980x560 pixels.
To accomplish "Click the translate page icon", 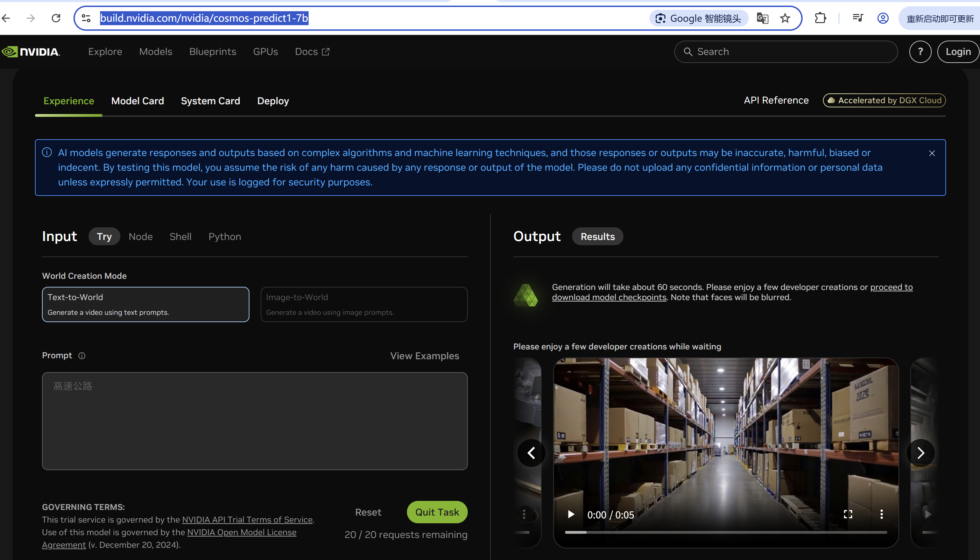I will click(x=762, y=18).
